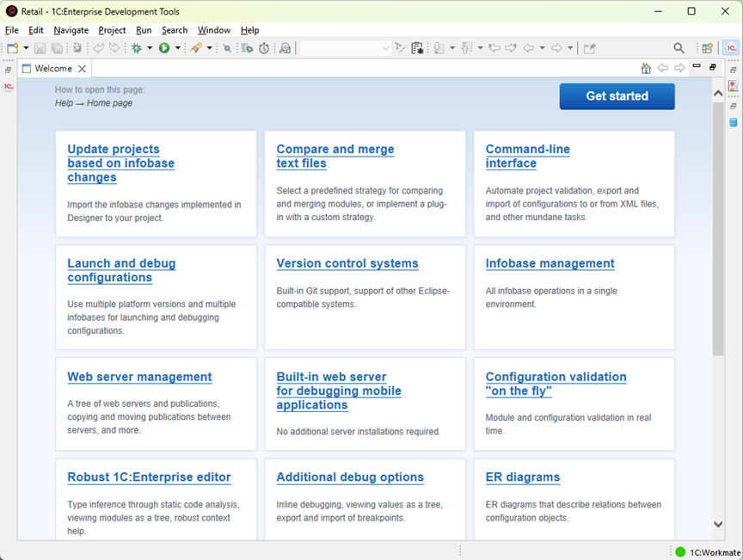Click the toolbar magnifier Search icon
The width and height of the screenshot is (743, 560).
(679, 48)
